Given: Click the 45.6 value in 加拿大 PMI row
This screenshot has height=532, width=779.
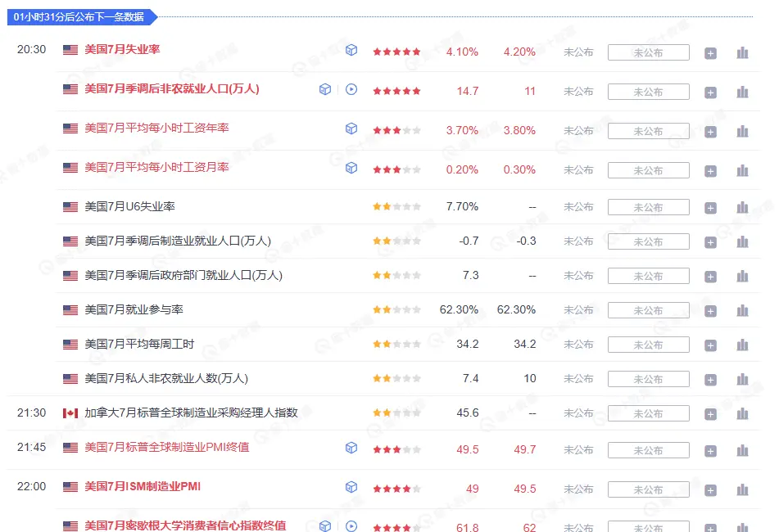Looking at the screenshot, I should pos(468,413).
